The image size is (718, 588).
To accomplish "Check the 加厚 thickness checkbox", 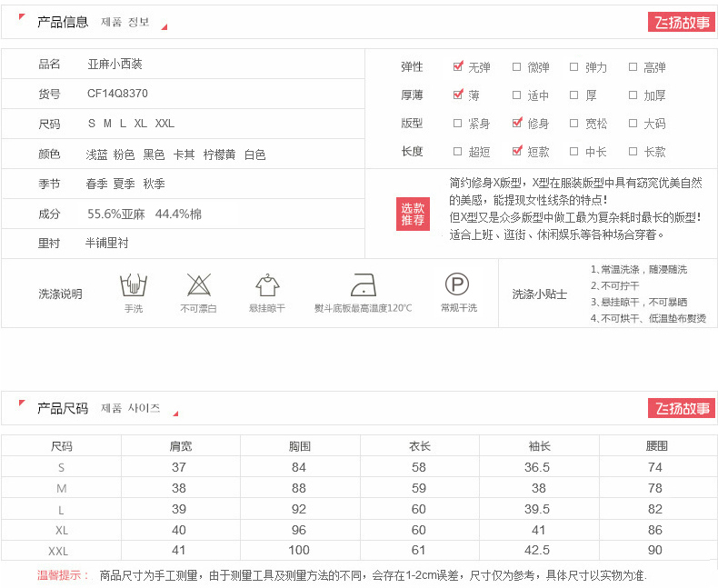I will tap(633, 95).
